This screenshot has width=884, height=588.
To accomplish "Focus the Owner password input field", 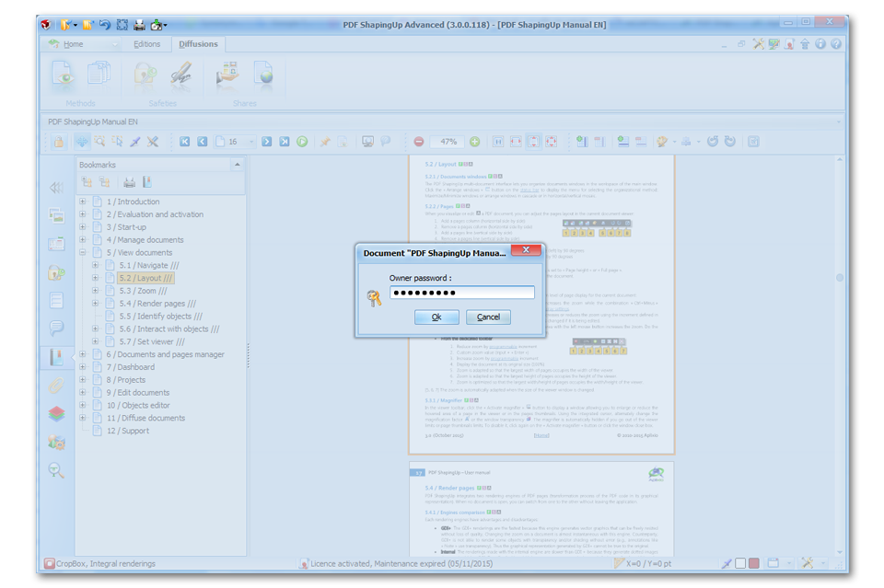I will (x=461, y=293).
